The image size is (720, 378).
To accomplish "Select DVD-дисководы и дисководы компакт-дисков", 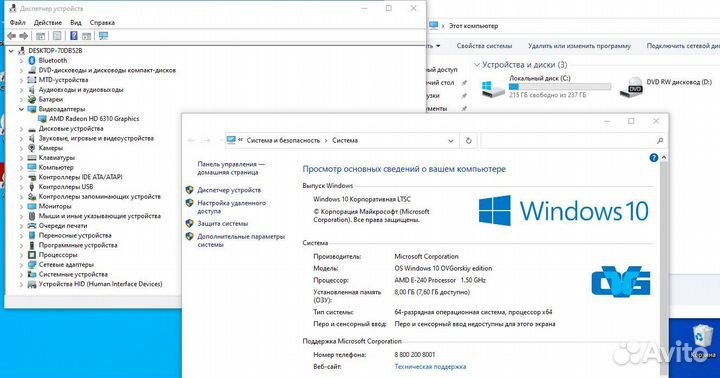I will point(107,70).
